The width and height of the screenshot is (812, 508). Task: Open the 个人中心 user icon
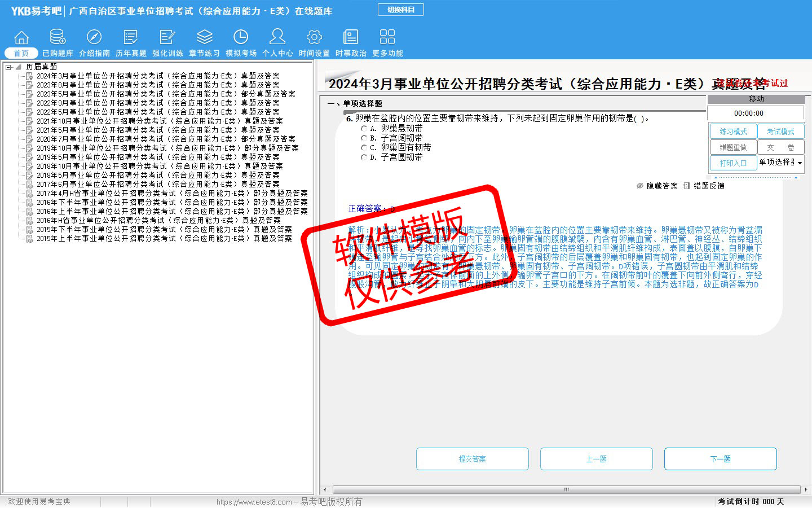click(x=277, y=38)
